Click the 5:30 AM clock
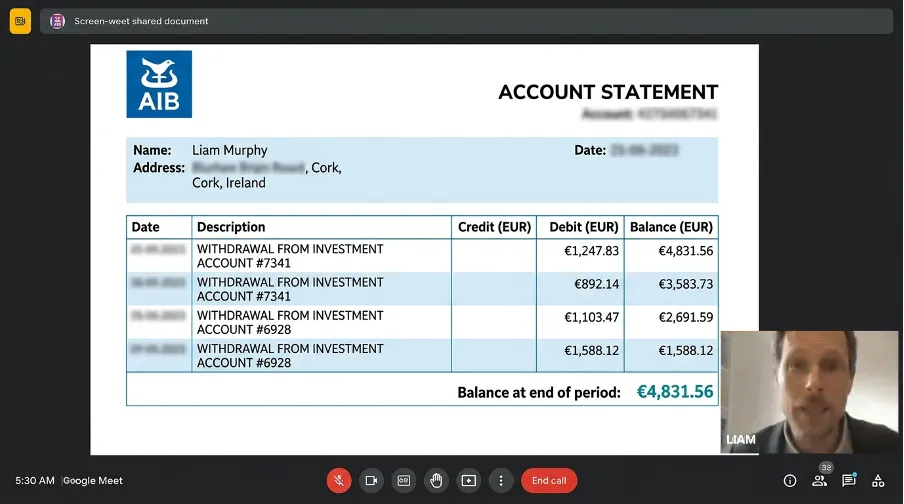Screen dimensions: 904x504 (x=35, y=480)
